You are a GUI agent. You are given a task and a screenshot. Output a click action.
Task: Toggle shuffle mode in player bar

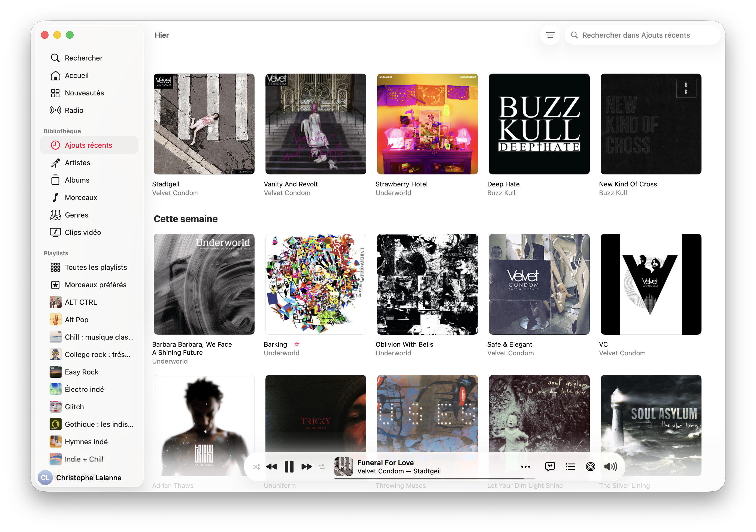tap(256, 467)
